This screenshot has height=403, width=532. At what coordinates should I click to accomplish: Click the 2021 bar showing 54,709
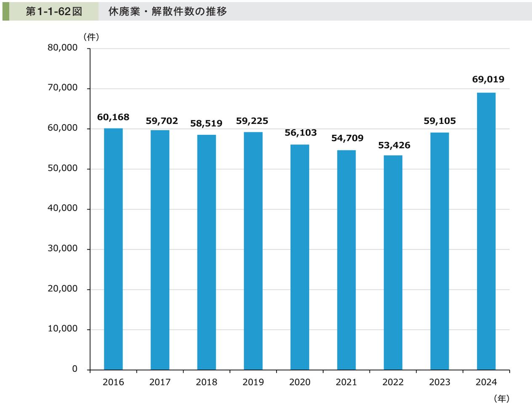tap(346, 259)
